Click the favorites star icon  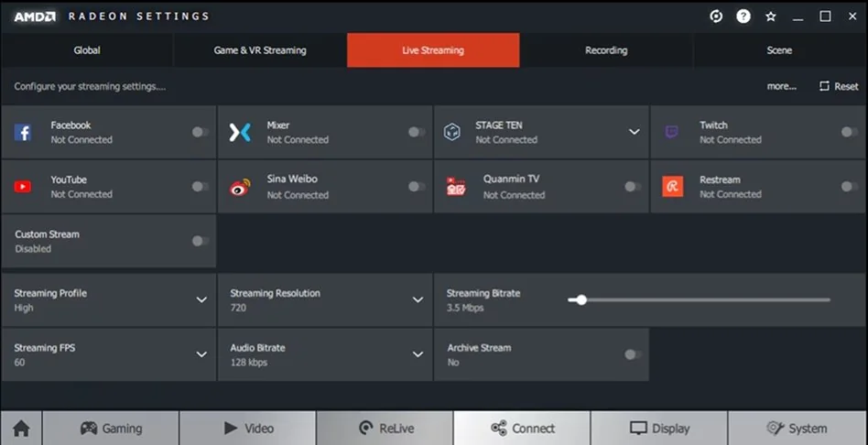[x=771, y=16]
